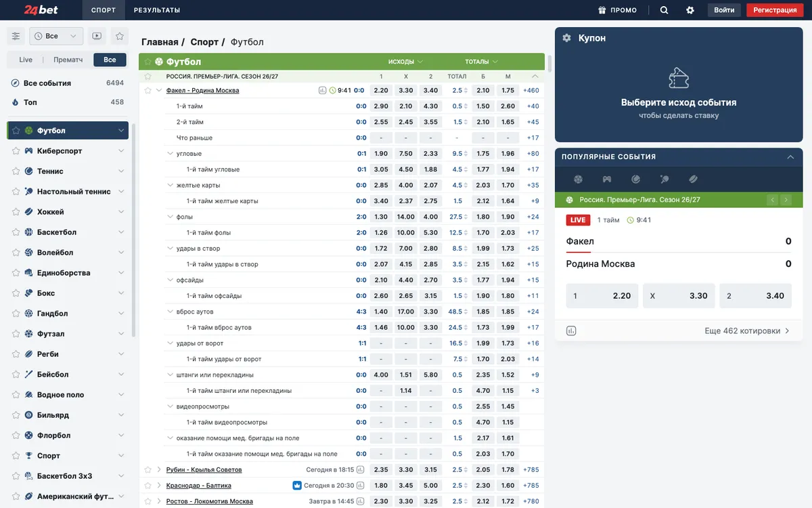Expand the Краснодар - Балтика match row
812x508 pixels.
tap(160, 486)
